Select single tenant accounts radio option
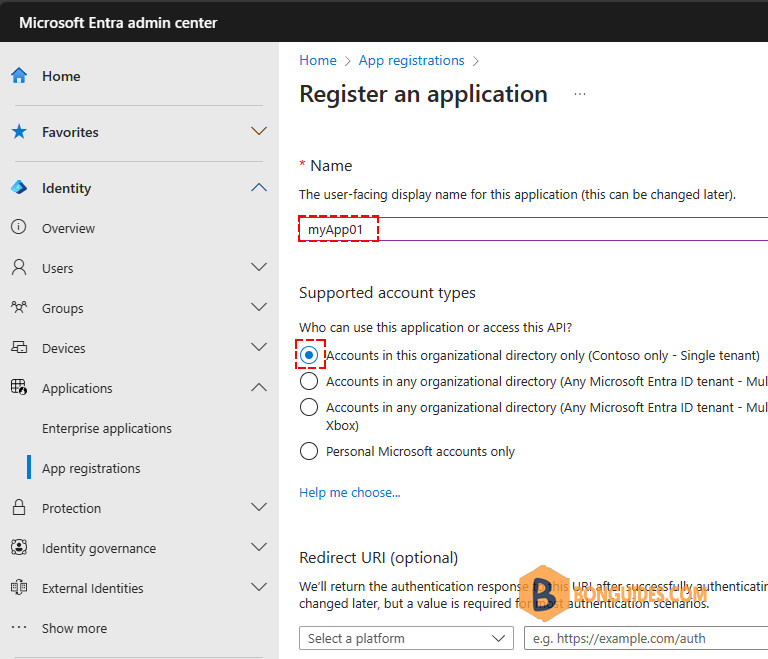The height and width of the screenshot is (659, 768). click(x=309, y=355)
